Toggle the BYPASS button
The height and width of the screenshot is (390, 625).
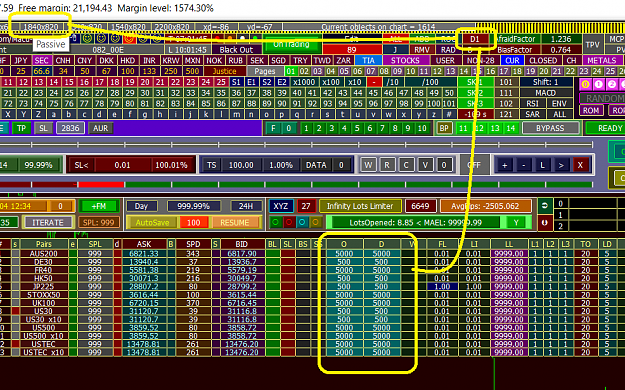click(550, 128)
